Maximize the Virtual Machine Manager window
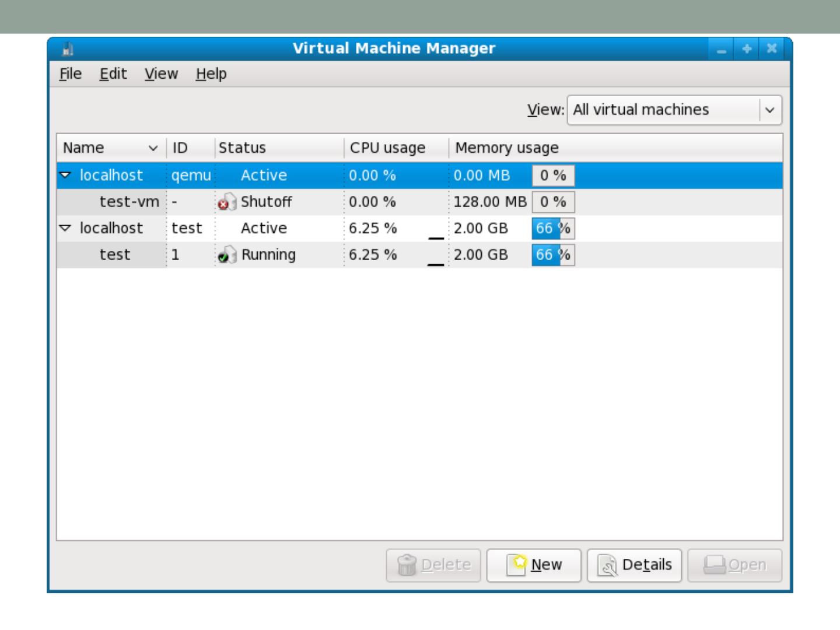This screenshot has height=630, width=840. point(747,49)
